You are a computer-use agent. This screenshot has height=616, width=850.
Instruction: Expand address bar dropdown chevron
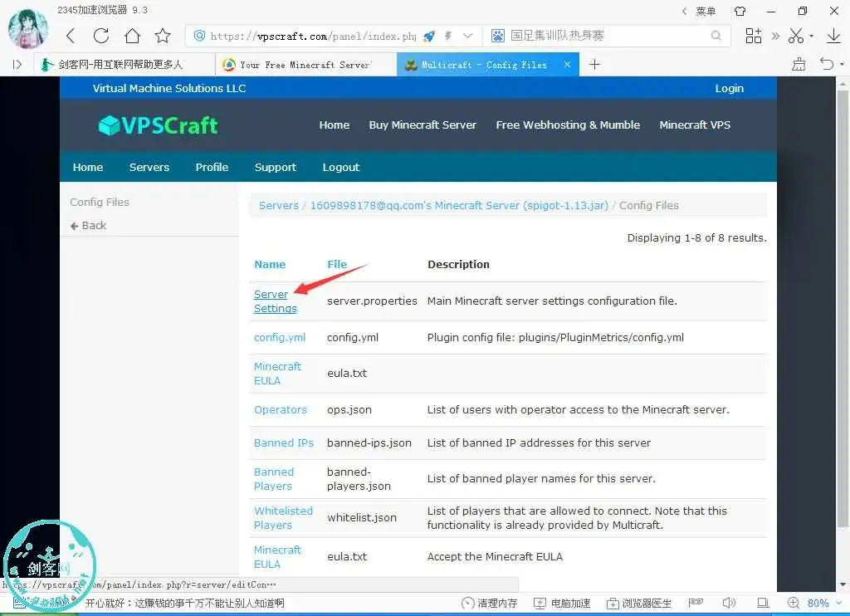click(x=468, y=36)
